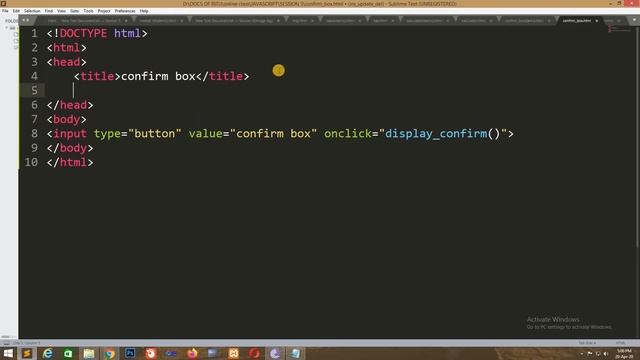Viewport: 640px width, 360px height.
Task: Launch Internet Explorer from the taskbar
Action: pos(48,353)
